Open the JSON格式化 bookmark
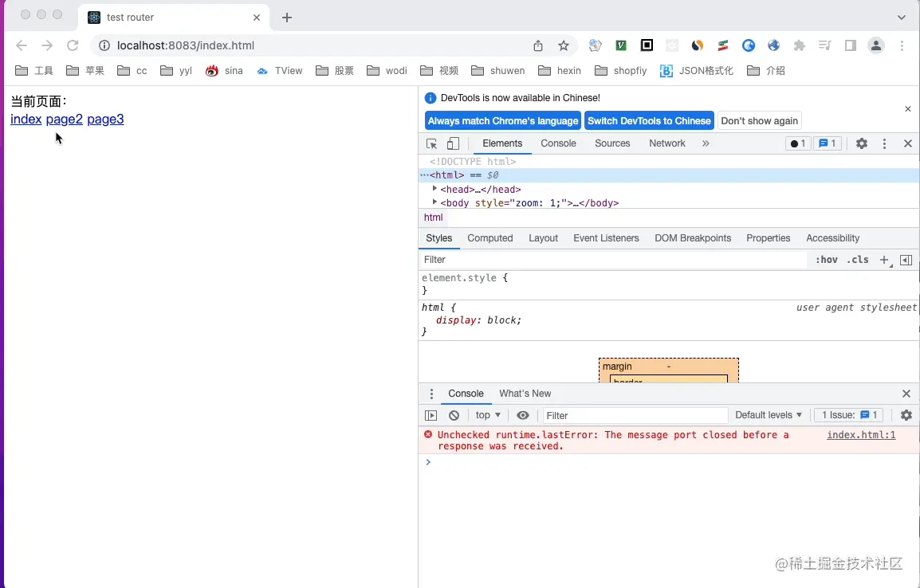Viewport: 920px width, 588px height. click(x=697, y=71)
